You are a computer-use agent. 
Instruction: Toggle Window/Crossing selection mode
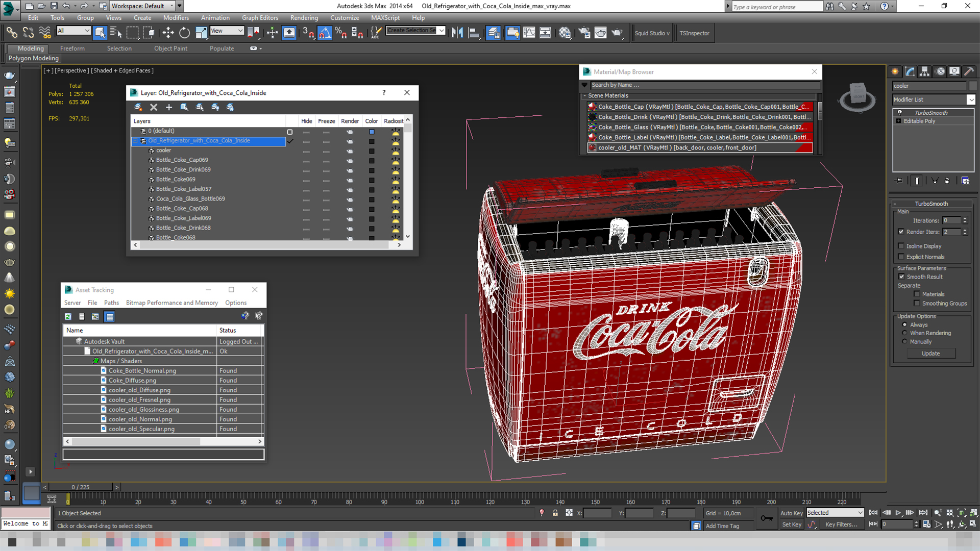pos(149,33)
